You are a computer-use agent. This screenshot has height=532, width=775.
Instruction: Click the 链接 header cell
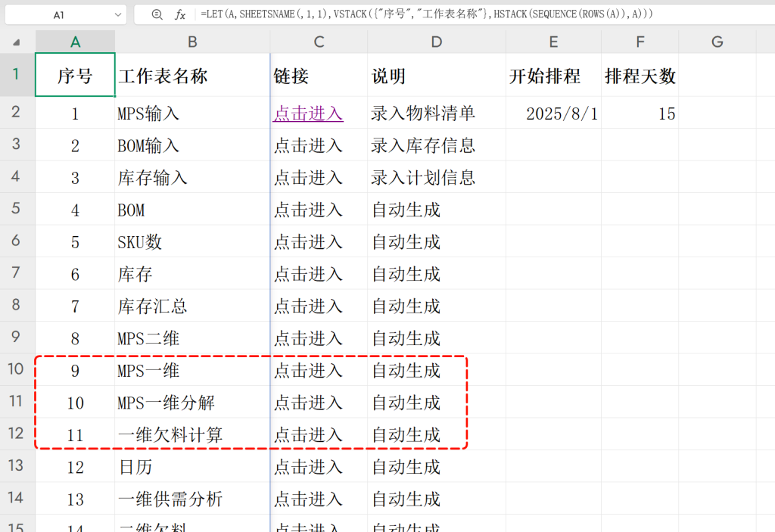point(319,75)
